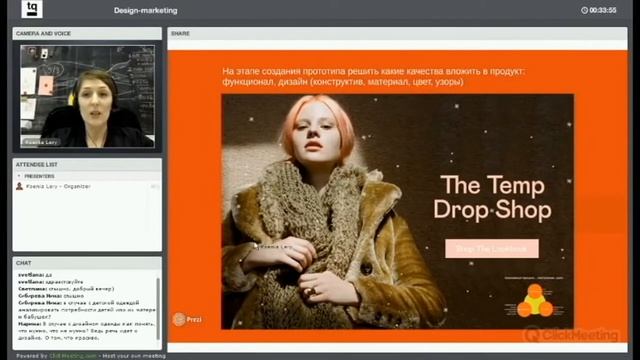640x360 pixels.
Task: Click the Prezi logo on the slide
Action: (x=187, y=319)
